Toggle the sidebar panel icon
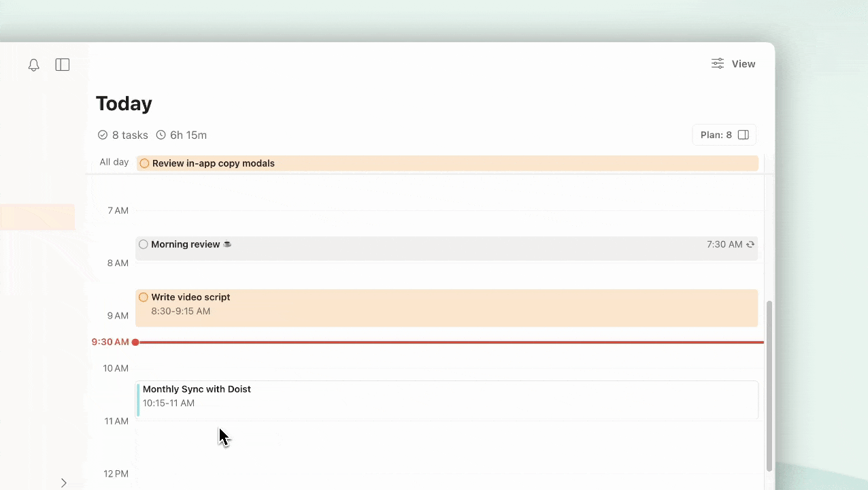Viewport: 868px width, 490px height. 62,65
